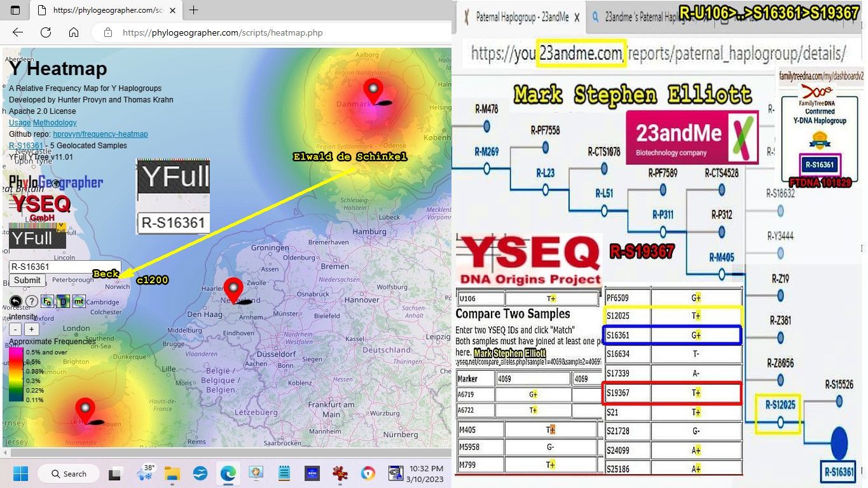Open the colorful ring browser taskbar icon
Screen dimensions: 868x488
tap(368, 473)
